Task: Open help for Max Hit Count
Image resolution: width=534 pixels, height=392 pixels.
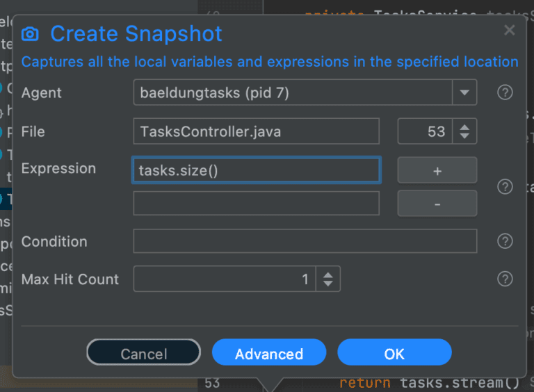Action: [505, 279]
